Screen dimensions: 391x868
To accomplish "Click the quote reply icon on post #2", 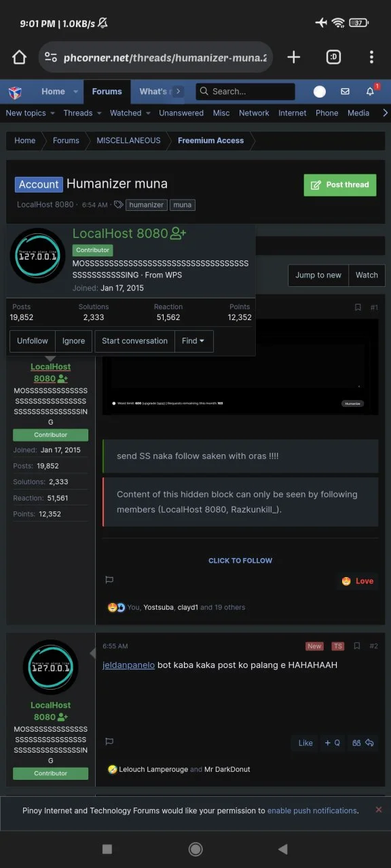I will pyautogui.click(x=363, y=743).
